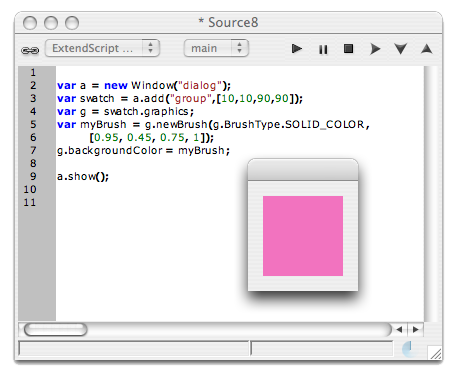The image size is (456, 379).
Task: Click the title bar of the small dialog window
Action: pos(303,170)
